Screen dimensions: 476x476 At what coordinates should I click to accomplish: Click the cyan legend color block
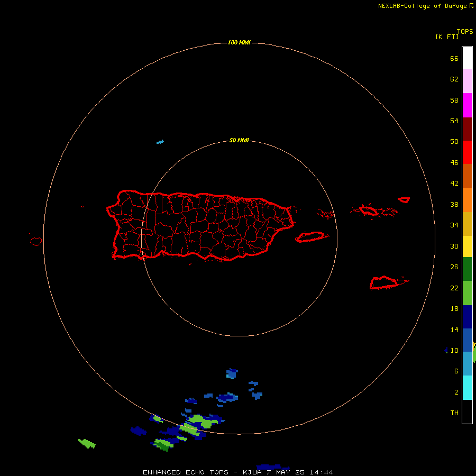click(467, 388)
